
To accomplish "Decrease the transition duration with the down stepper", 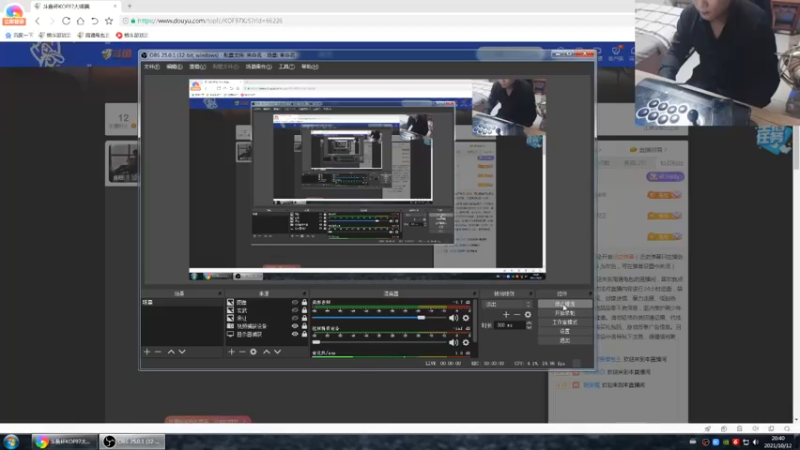I will [529, 328].
